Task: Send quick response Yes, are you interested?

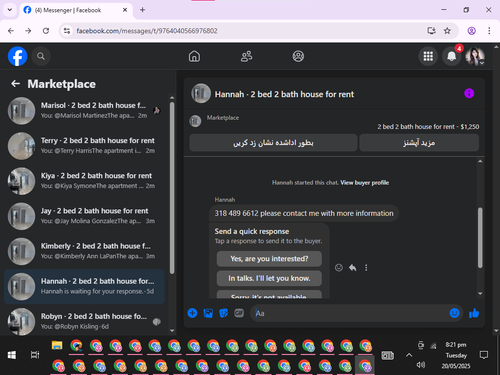Action: coord(269,259)
